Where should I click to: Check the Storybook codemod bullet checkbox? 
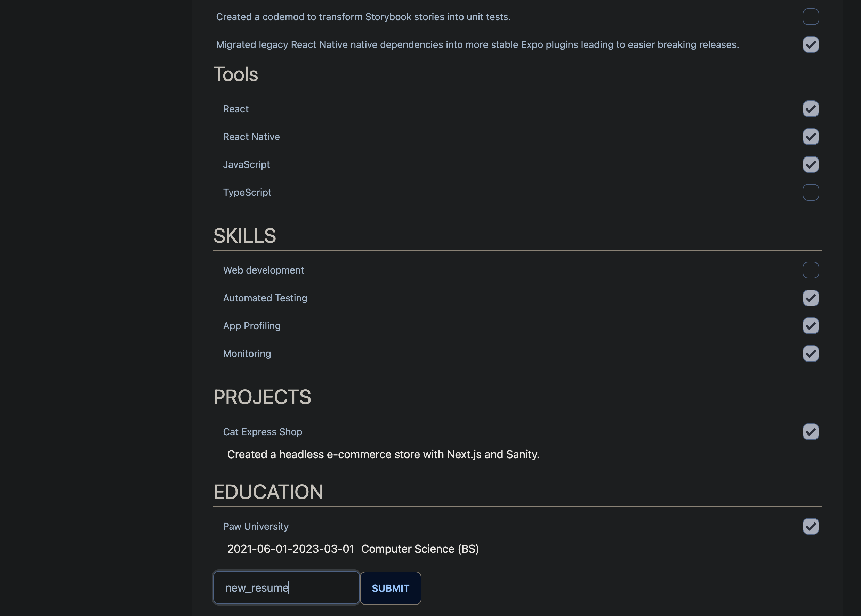click(811, 17)
